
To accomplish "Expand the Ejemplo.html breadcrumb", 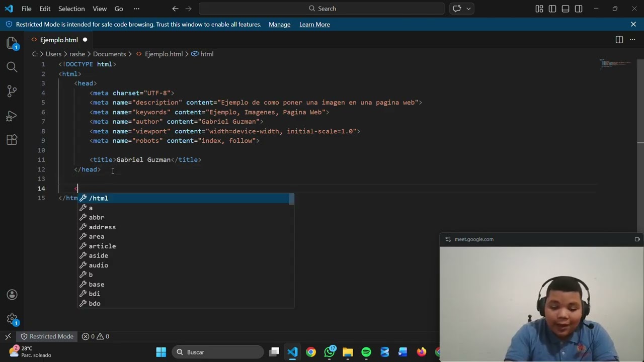I will [x=159, y=54].
